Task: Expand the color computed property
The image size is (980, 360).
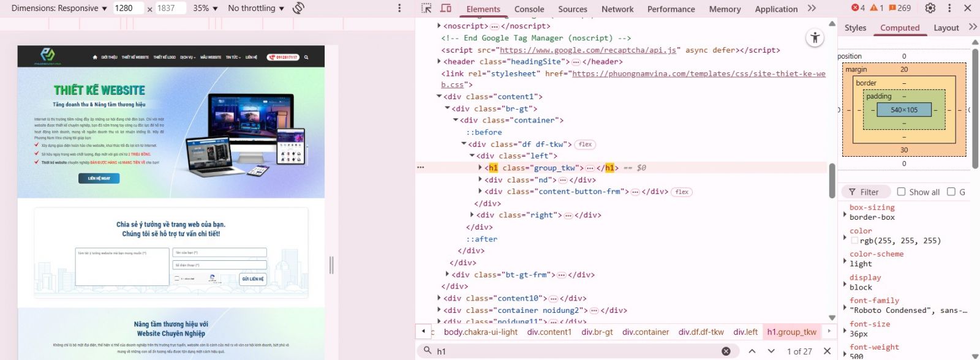Action: (845, 237)
